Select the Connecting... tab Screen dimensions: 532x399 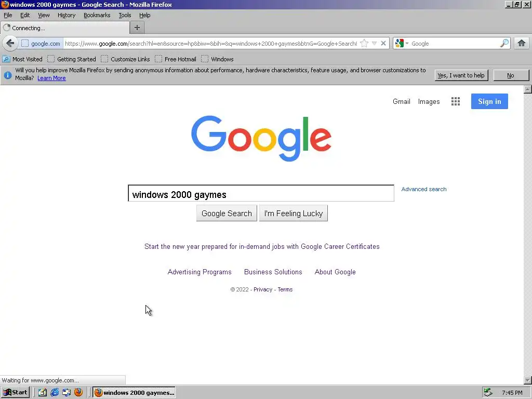tap(65, 28)
